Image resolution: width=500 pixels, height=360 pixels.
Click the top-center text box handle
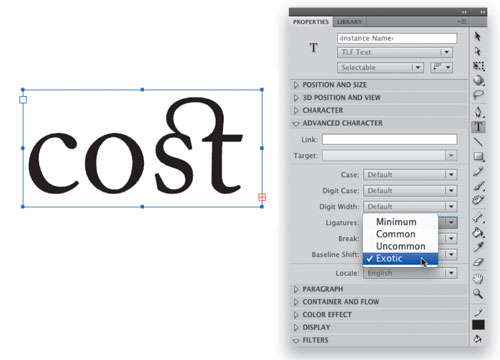[x=142, y=90]
